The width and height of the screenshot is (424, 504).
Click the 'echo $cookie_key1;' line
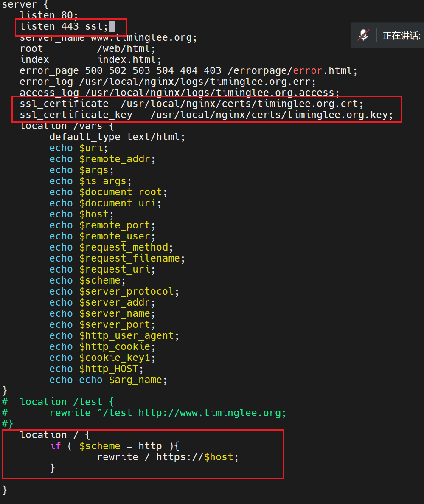pyautogui.click(x=102, y=358)
